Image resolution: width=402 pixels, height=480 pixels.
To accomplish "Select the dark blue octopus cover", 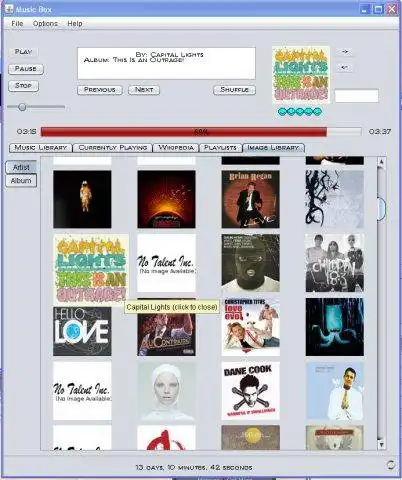I will point(335,327).
